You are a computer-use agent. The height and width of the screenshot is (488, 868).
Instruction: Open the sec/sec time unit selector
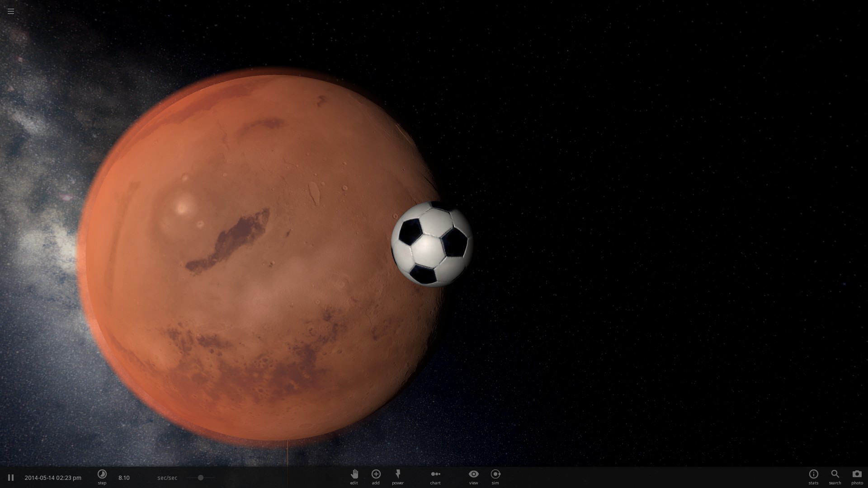coord(167,478)
